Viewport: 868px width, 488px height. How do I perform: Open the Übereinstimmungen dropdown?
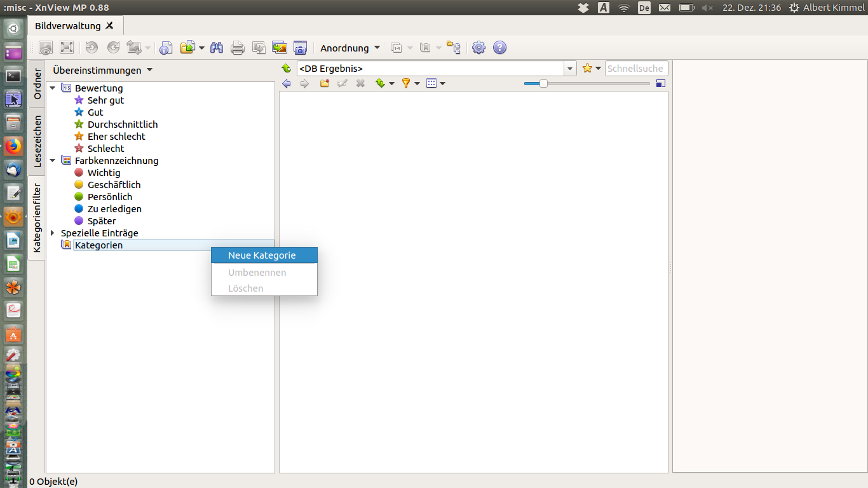(103, 70)
